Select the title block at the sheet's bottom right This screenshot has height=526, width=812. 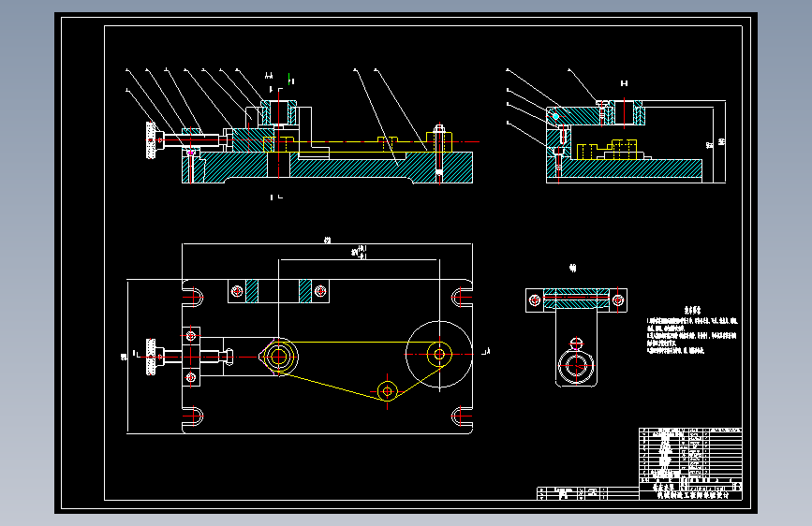coord(690,490)
